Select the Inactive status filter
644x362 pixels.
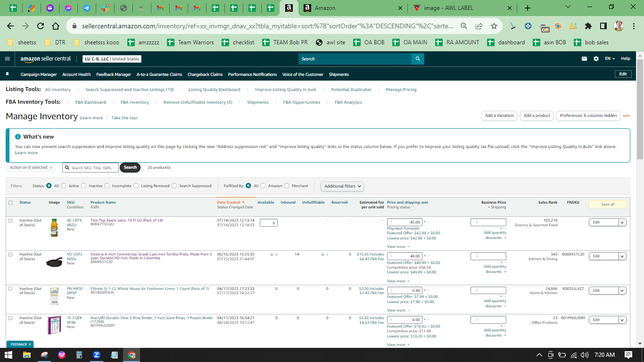tap(84, 186)
